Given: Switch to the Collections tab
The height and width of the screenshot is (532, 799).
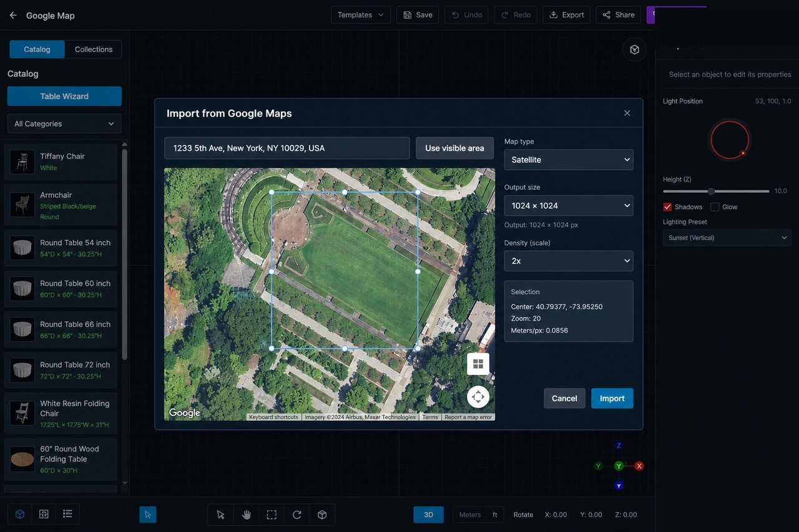Looking at the screenshot, I should (94, 49).
